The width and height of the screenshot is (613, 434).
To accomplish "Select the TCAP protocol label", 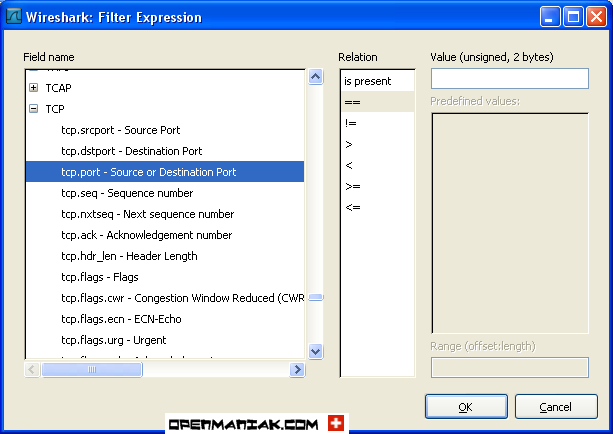I will coord(58,88).
